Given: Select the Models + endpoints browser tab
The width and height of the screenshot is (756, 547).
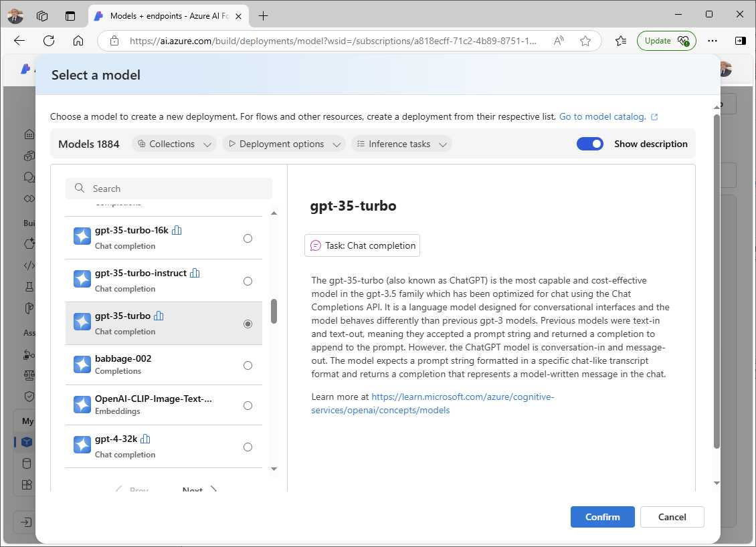Looking at the screenshot, I should 169,16.
